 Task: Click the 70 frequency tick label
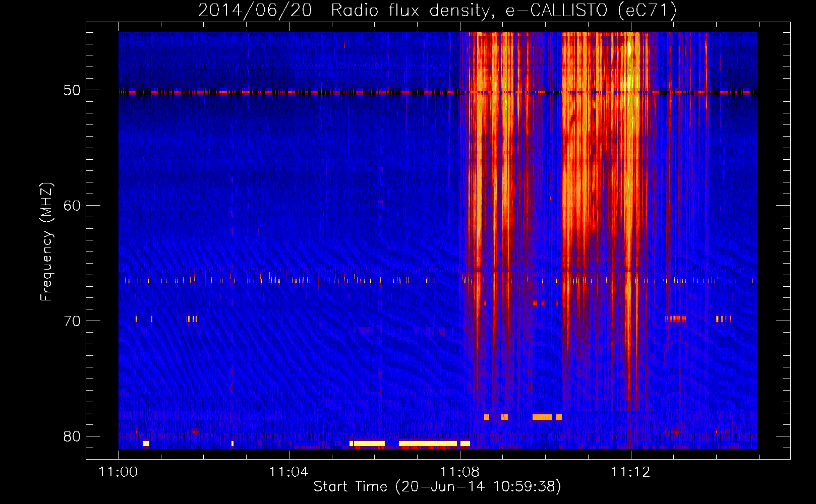point(72,321)
